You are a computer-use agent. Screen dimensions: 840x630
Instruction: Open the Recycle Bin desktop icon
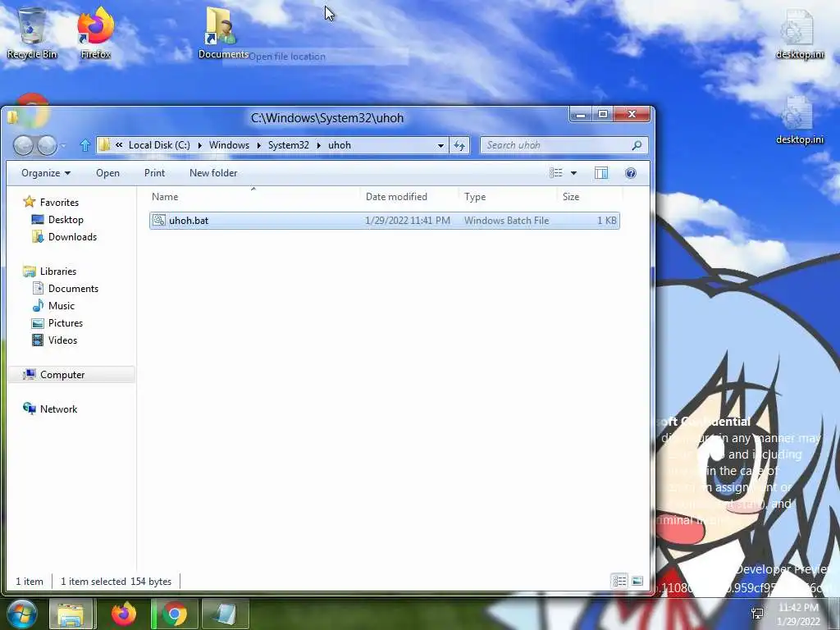click(x=32, y=32)
